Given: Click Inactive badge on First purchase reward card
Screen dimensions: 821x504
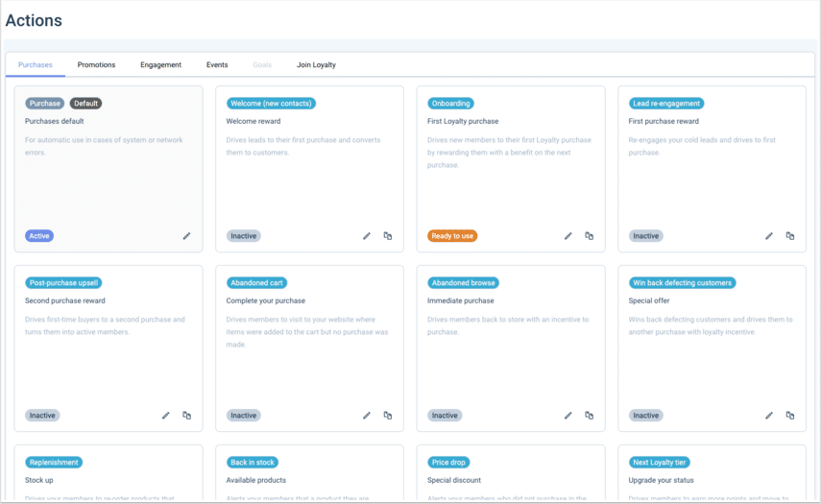Looking at the screenshot, I should (645, 236).
